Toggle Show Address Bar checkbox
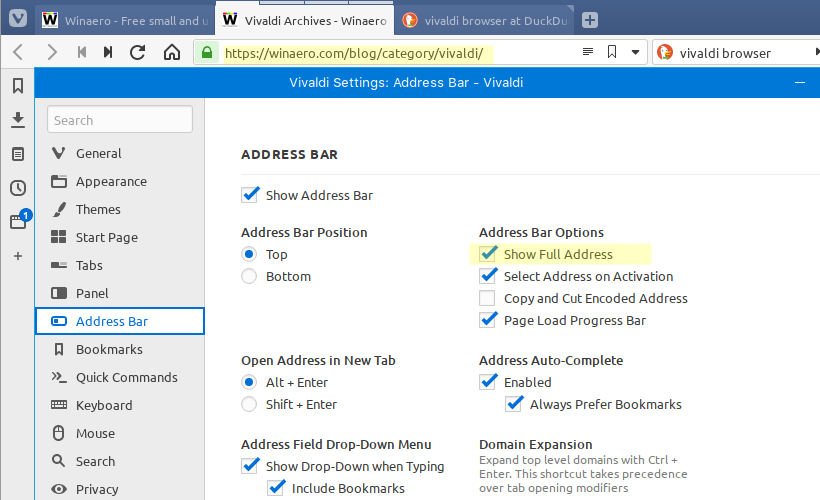The height and width of the screenshot is (500, 820). click(249, 195)
